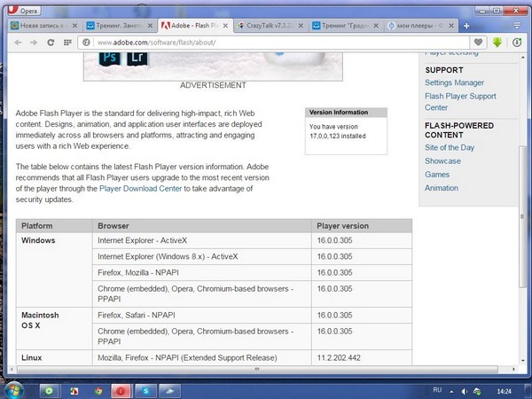
Task: Open the 'Player Download Center' link
Action: pos(140,189)
